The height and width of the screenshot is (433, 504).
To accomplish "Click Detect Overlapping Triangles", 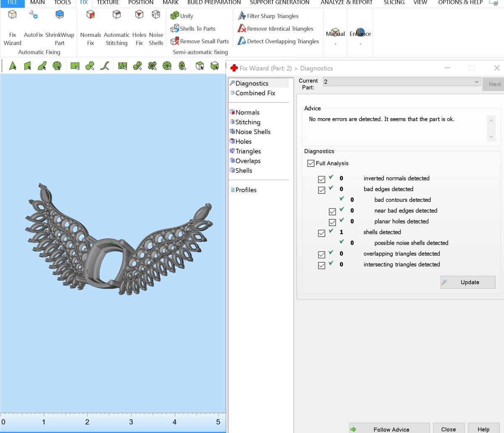I will 278,41.
